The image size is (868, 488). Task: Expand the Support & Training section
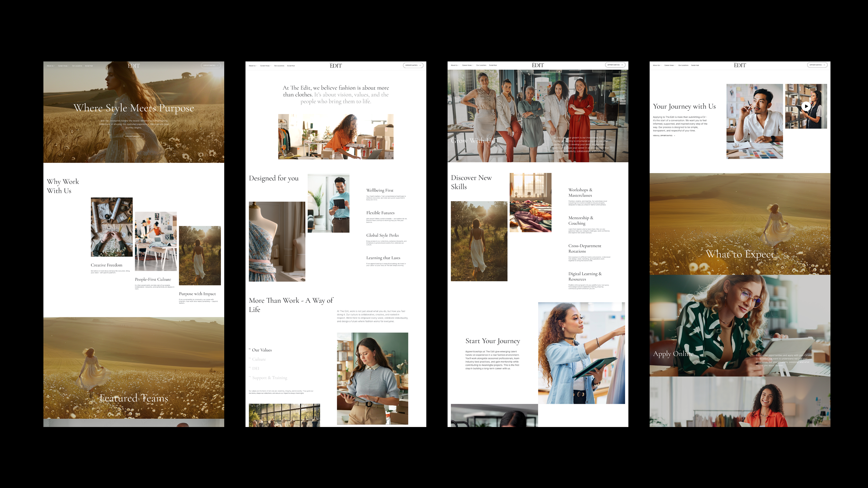point(270,378)
